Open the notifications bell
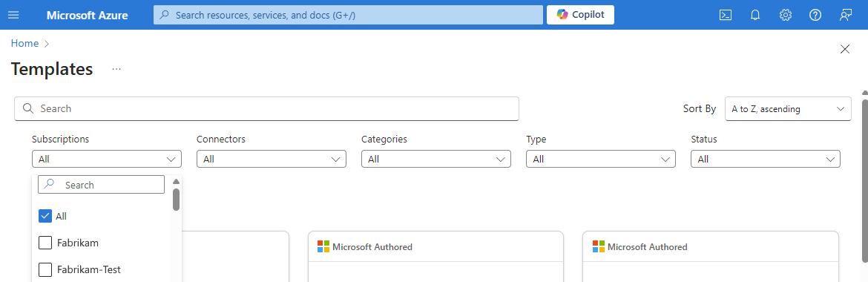 [x=755, y=15]
